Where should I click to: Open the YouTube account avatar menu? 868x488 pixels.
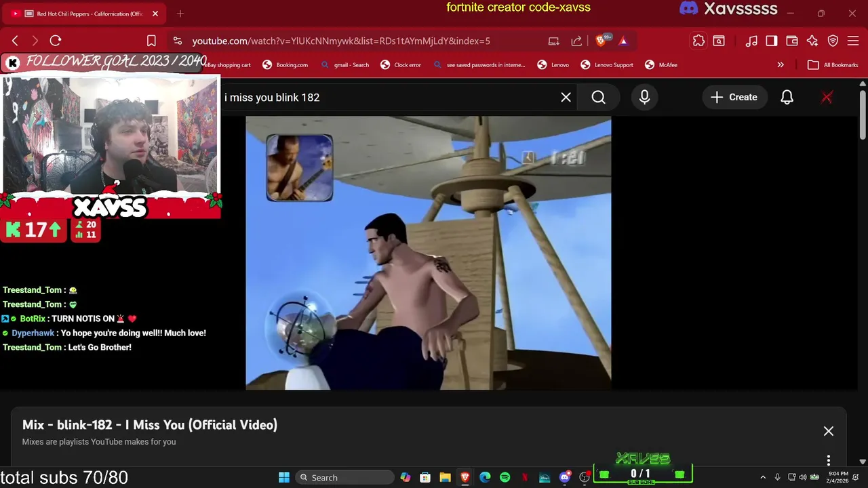(827, 98)
